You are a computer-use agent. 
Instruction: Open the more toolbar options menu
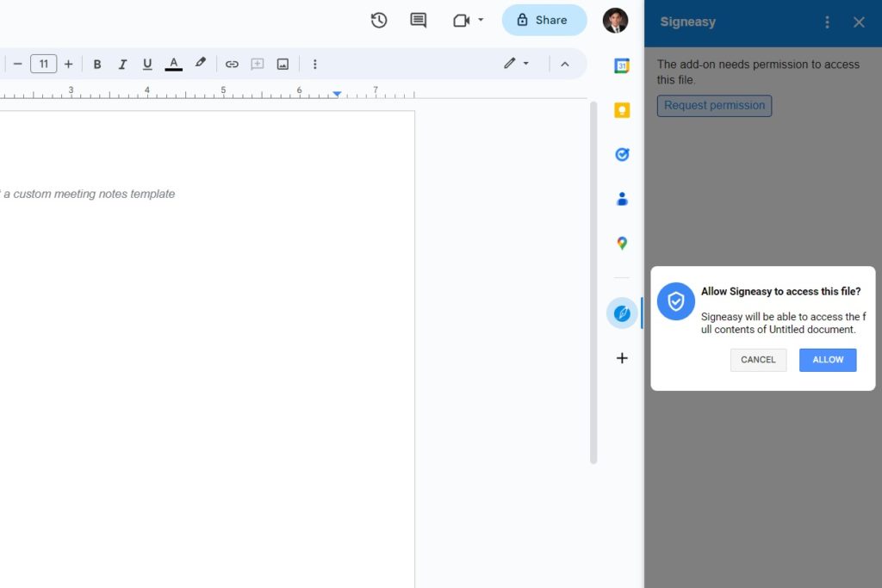coord(314,64)
